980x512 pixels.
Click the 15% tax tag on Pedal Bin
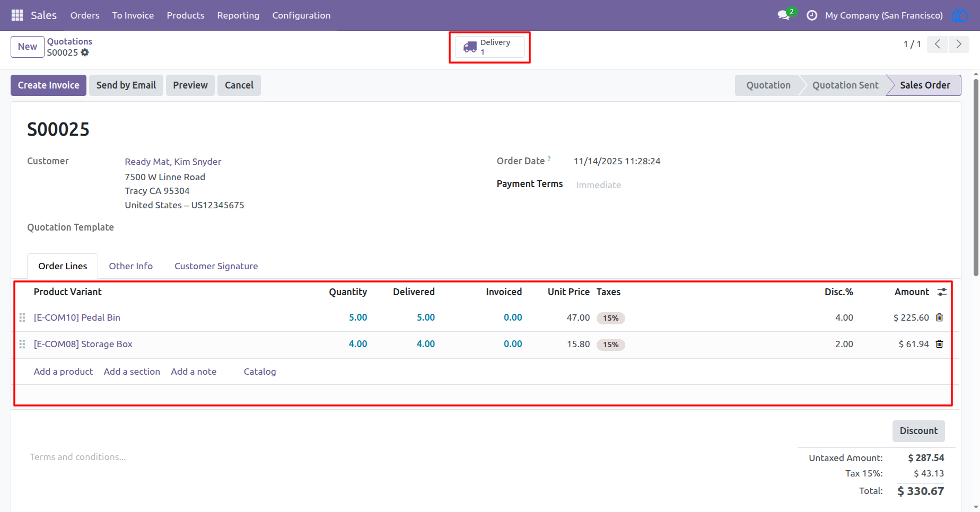point(611,318)
